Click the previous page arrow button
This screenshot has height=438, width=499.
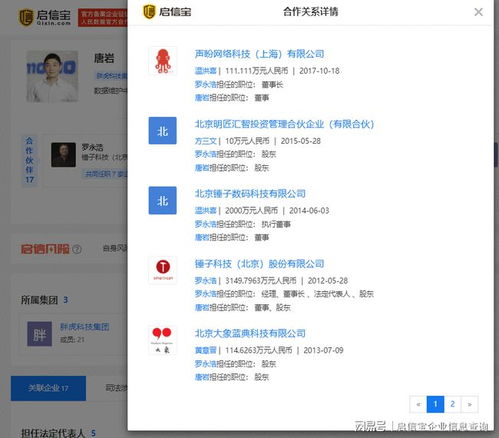tap(418, 404)
